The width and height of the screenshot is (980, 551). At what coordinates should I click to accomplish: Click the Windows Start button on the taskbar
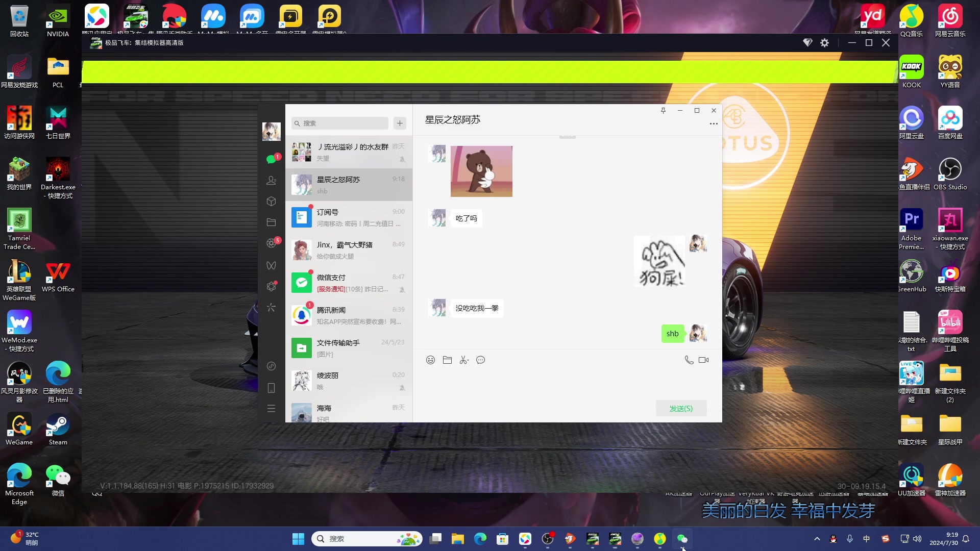coord(298,539)
